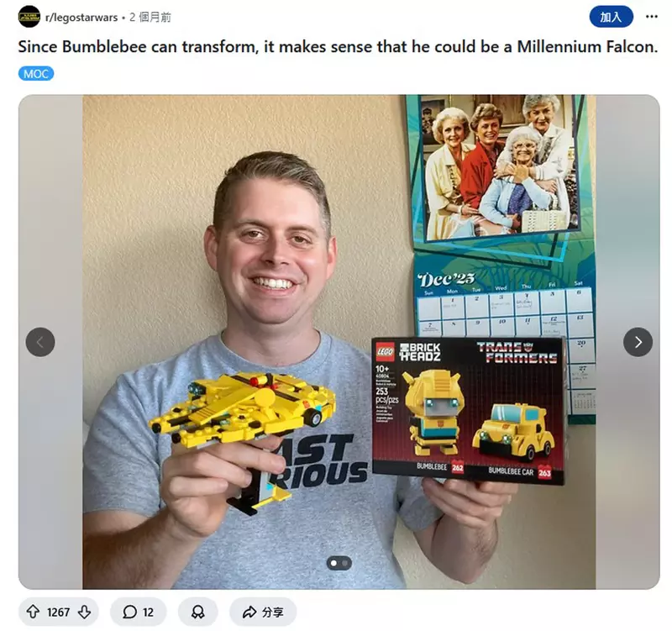Advance to the next gallery image

pos(638,342)
